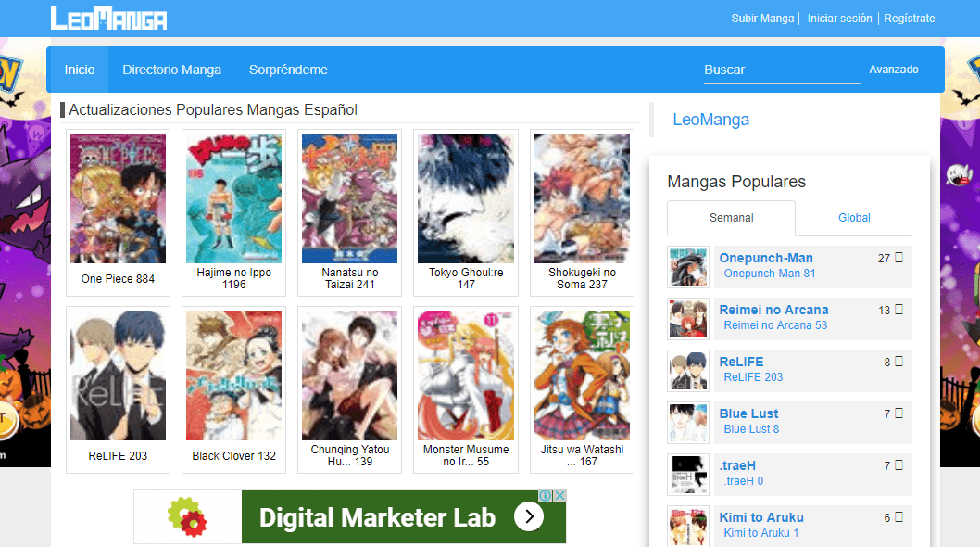Click the .traeH sidebar thumbnail
Screen dimensions: 980x547
688,475
